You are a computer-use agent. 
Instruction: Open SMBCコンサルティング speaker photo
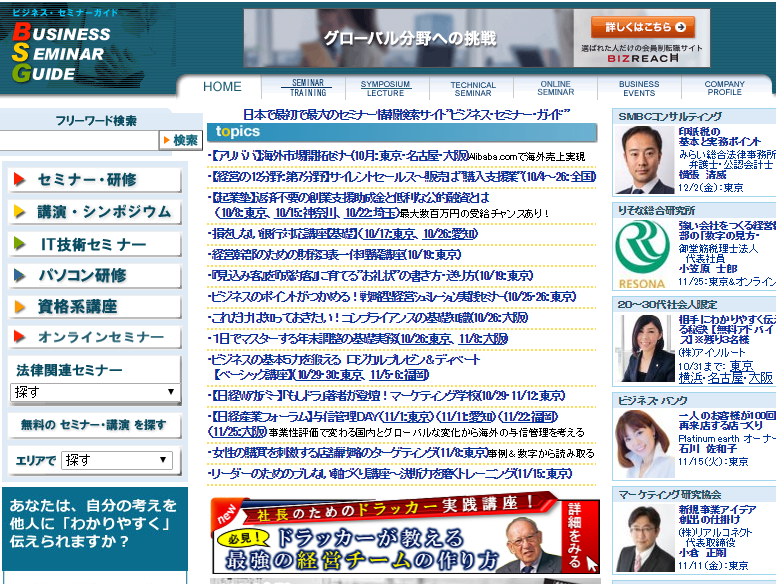[x=644, y=160]
